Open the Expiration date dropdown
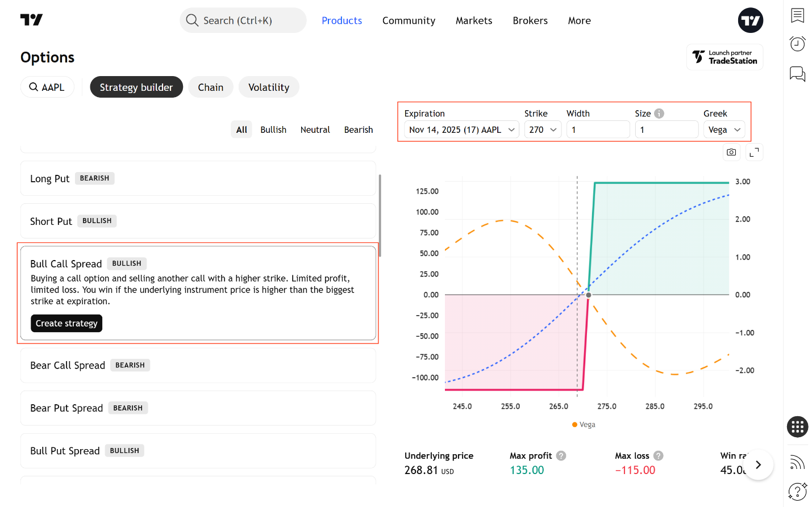The width and height of the screenshot is (812, 507). click(x=462, y=129)
